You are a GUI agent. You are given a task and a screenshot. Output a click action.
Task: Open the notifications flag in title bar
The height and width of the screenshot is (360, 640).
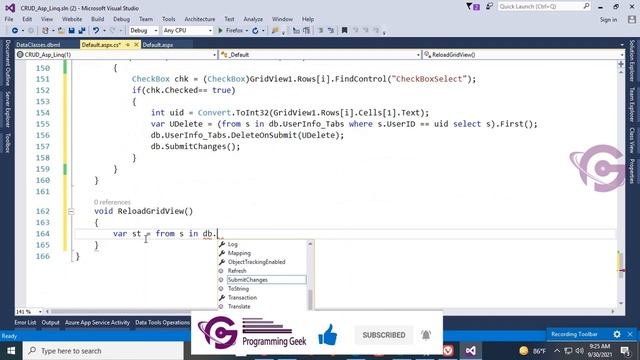click(x=473, y=7)
